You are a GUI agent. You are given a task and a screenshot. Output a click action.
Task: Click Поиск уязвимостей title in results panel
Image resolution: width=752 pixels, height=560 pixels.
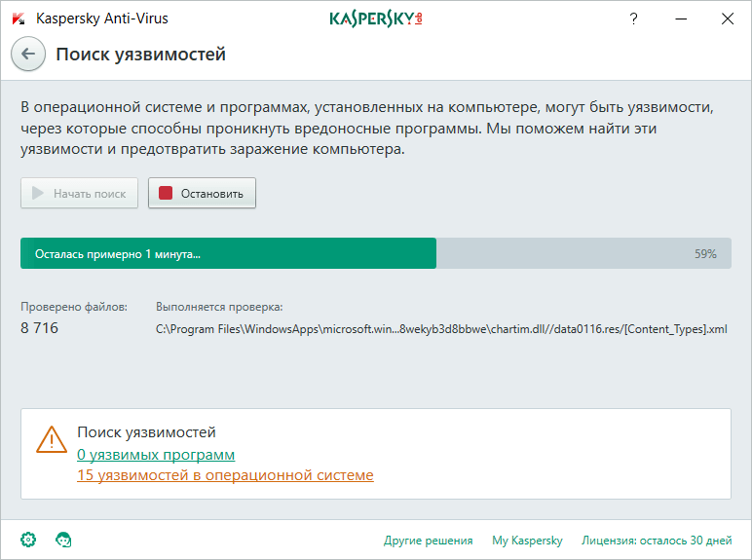(146, 432)
